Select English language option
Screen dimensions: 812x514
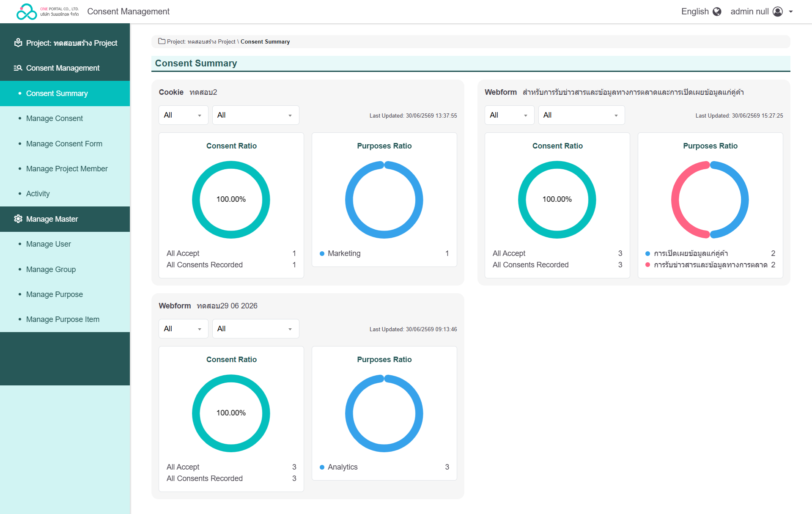(695, 11)
